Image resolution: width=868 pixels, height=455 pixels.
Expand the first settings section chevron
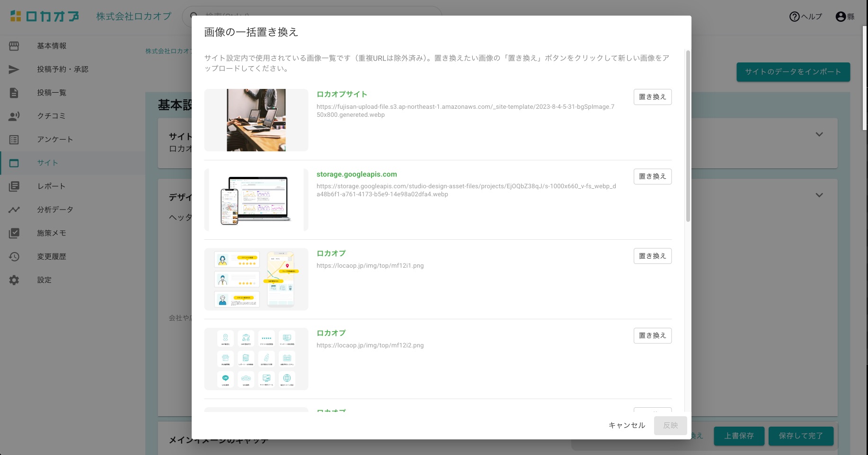pos(819,134)
